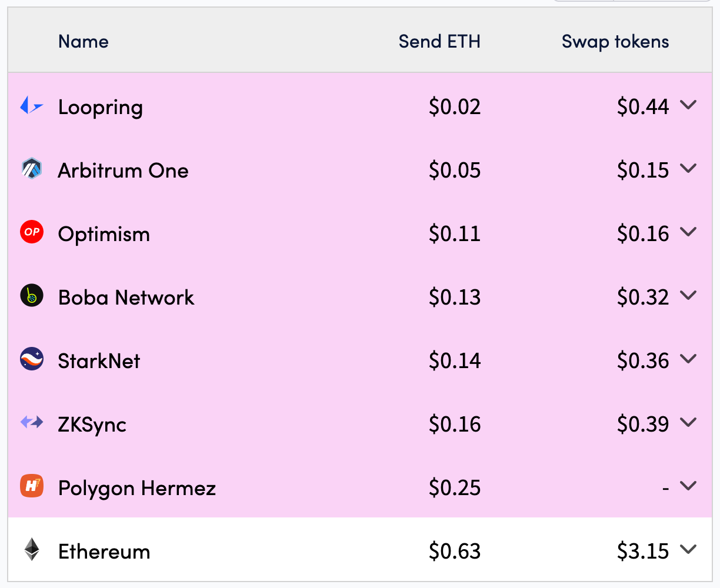Sort by the Name column header
This screenshot has height=588, width=720.
tap(84, 42)
